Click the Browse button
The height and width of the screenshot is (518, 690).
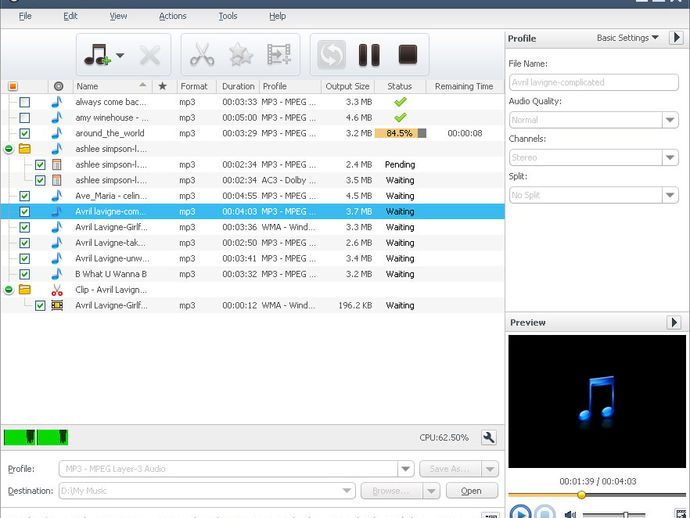point(392,491)
